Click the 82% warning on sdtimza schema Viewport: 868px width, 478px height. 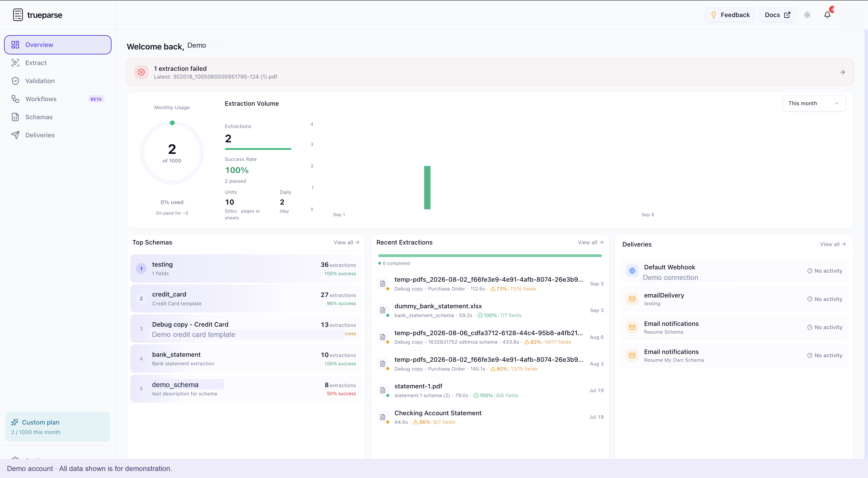tap(533, 342)
